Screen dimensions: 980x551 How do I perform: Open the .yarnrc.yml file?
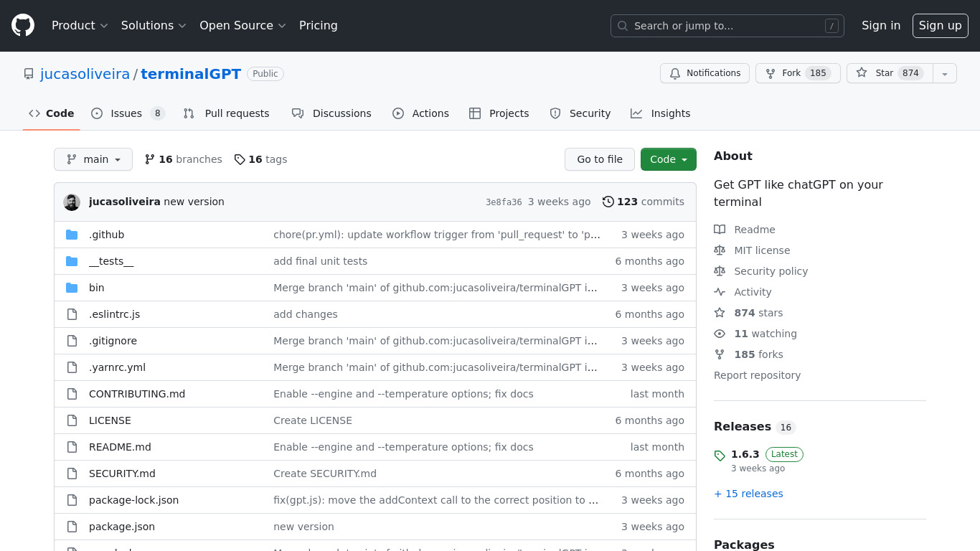(x=117, y=367)
